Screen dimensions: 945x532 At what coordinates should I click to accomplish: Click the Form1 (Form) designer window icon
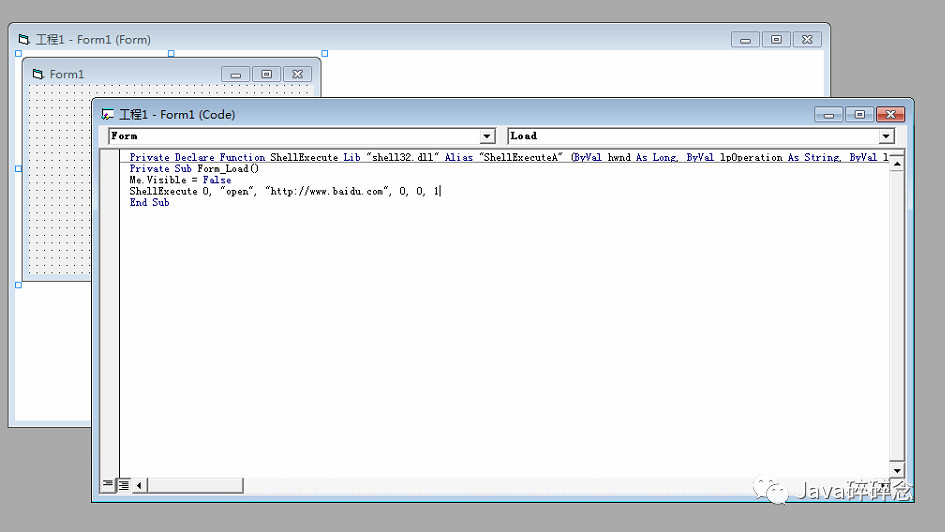coord(24,40)
